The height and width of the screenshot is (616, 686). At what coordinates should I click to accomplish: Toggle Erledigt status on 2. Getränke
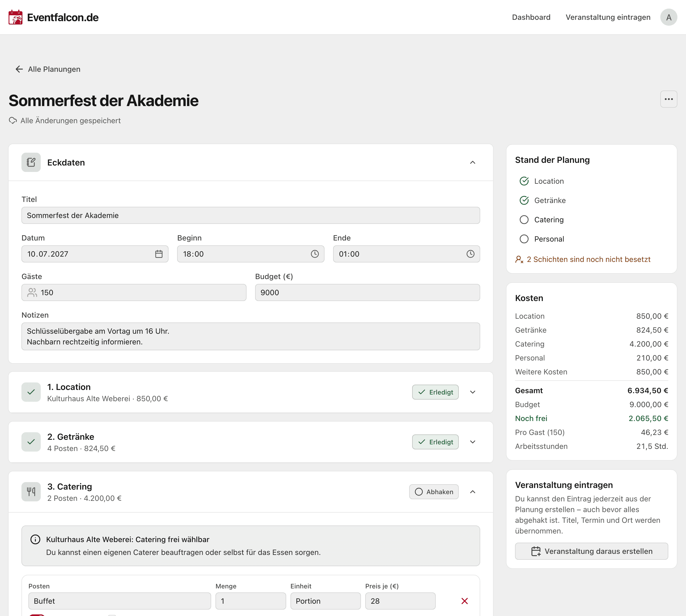435,442
